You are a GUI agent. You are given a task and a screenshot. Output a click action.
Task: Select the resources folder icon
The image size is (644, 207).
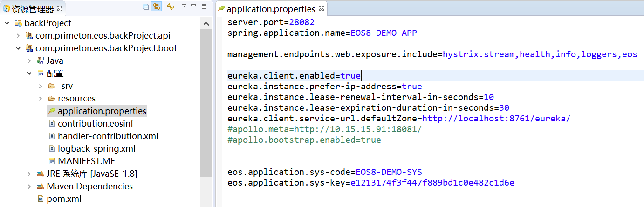click(x=52, y=99)
